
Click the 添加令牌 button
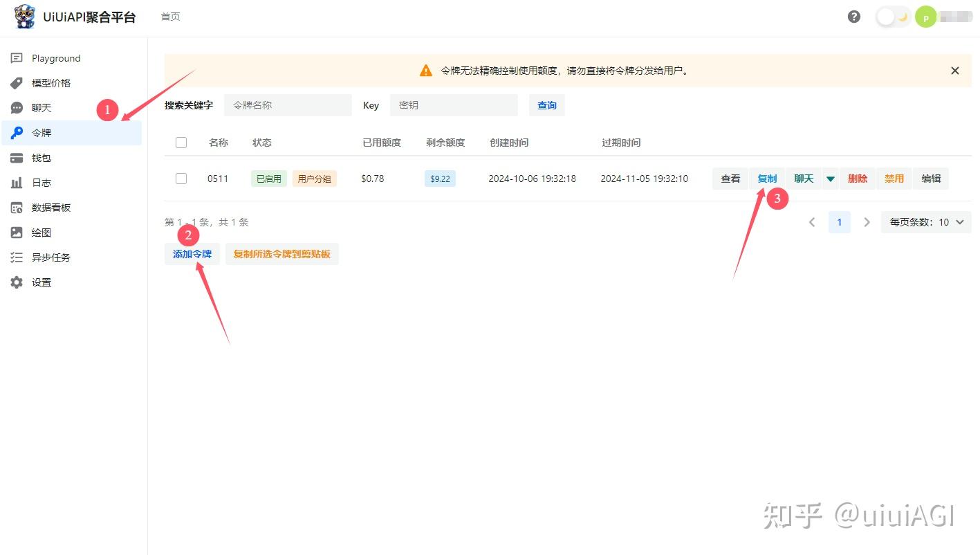point(192,254)
